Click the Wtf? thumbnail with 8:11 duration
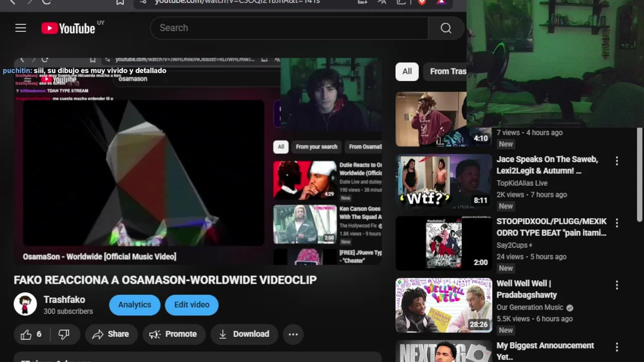The height and width of the screenshot is (362, 644). tap(444, 181)
